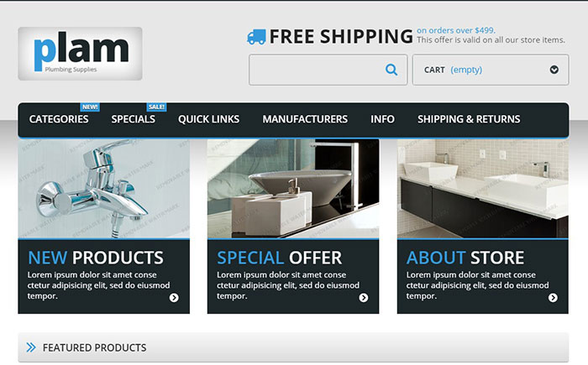Click the NEW! badge above Categories
The height and width of the screenshot is (365, 588).
click(90, 107)
